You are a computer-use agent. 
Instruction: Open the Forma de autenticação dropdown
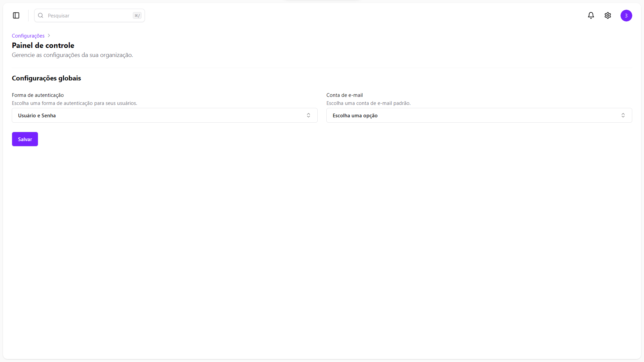(x=164, y=115)
